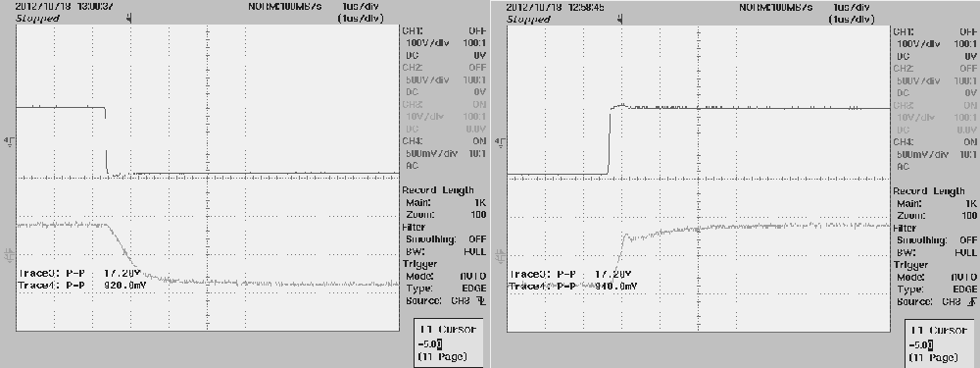Click the Filter heading in right screen
Viewport: 980px width, 368px height.
coord(905,228)
